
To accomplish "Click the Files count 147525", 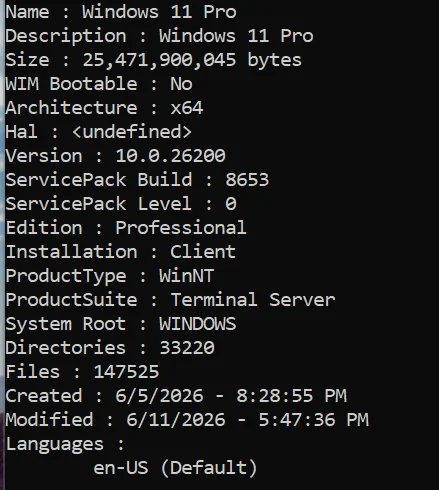I will click(x=126, y=372).
